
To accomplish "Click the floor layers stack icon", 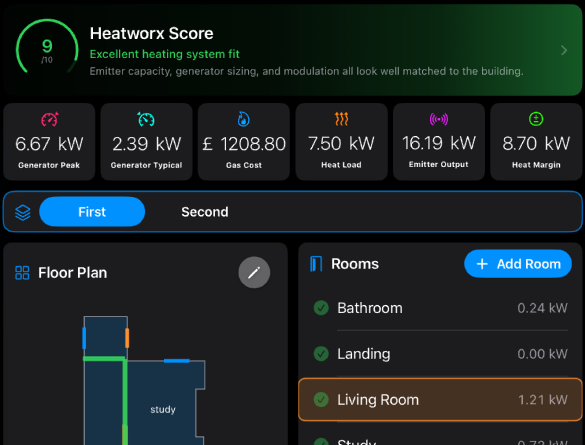I will coord(23,212).
